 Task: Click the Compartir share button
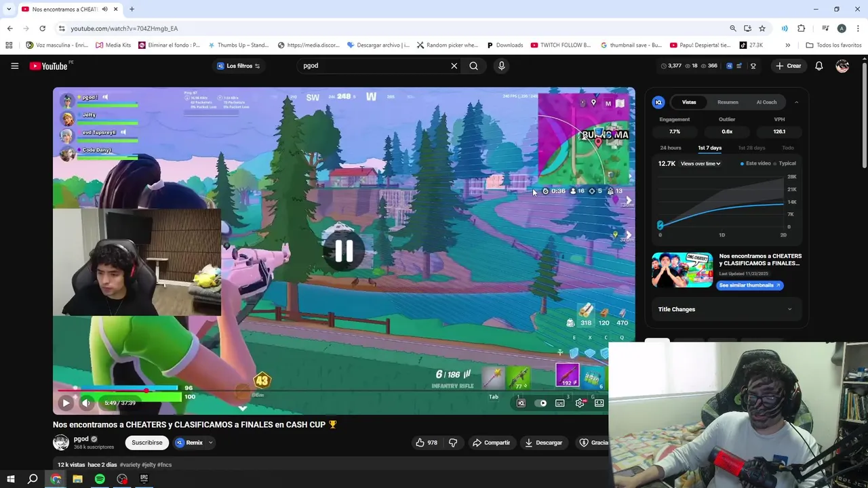pyautogui.click(x=491, y=443)
